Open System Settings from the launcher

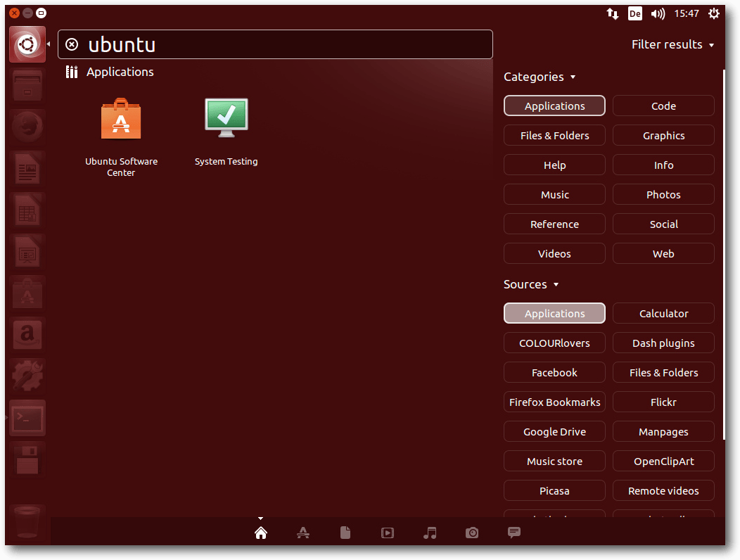tap(27, 376)
